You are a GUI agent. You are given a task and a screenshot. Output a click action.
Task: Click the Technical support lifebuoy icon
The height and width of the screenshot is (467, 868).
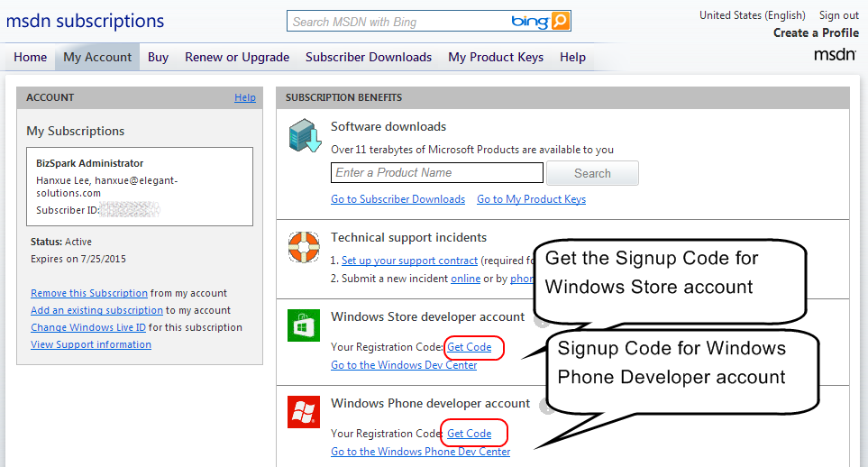(304, 247)
